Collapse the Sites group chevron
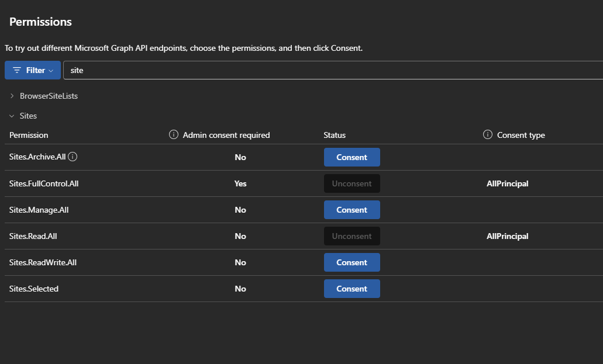603x364 pixels. point(12,116)
